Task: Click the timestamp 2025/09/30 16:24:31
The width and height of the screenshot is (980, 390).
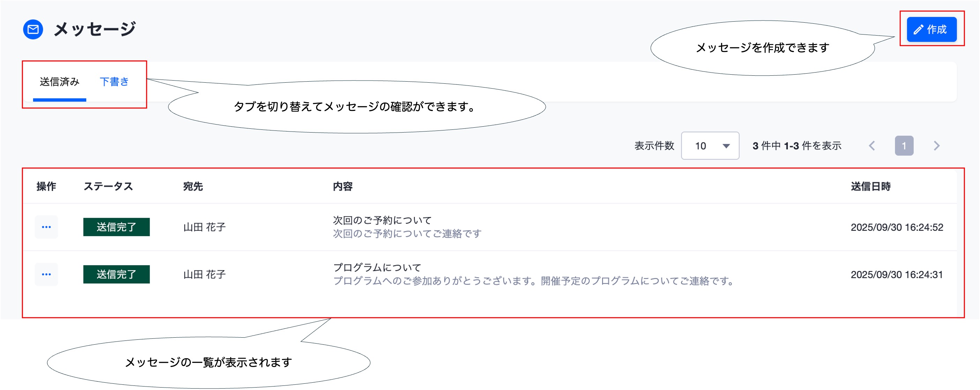Action: point(897,275)
